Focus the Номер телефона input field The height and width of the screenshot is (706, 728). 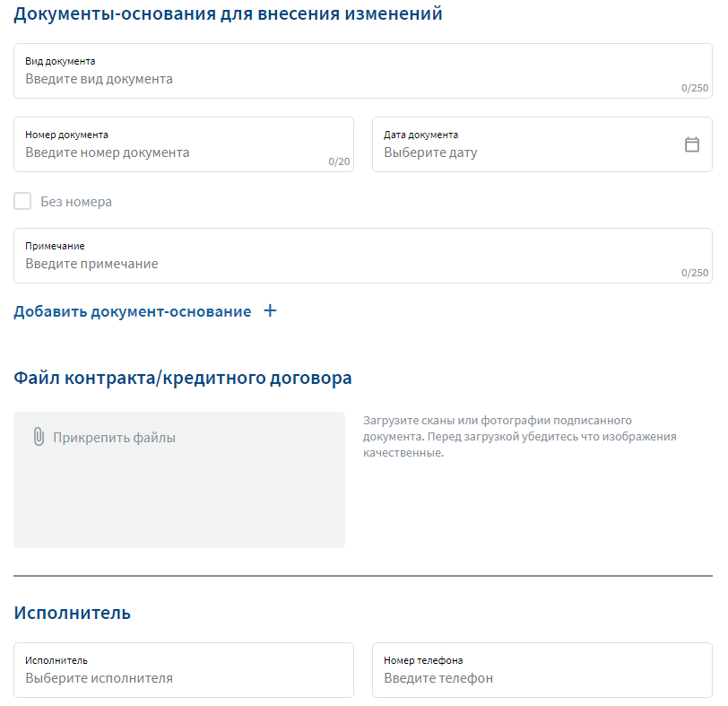542,670
